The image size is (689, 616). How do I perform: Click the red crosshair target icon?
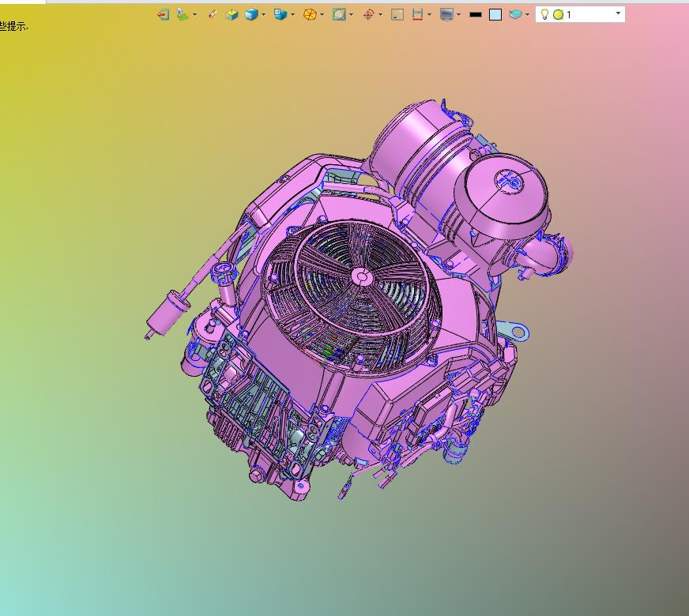(x=368, y=15)
